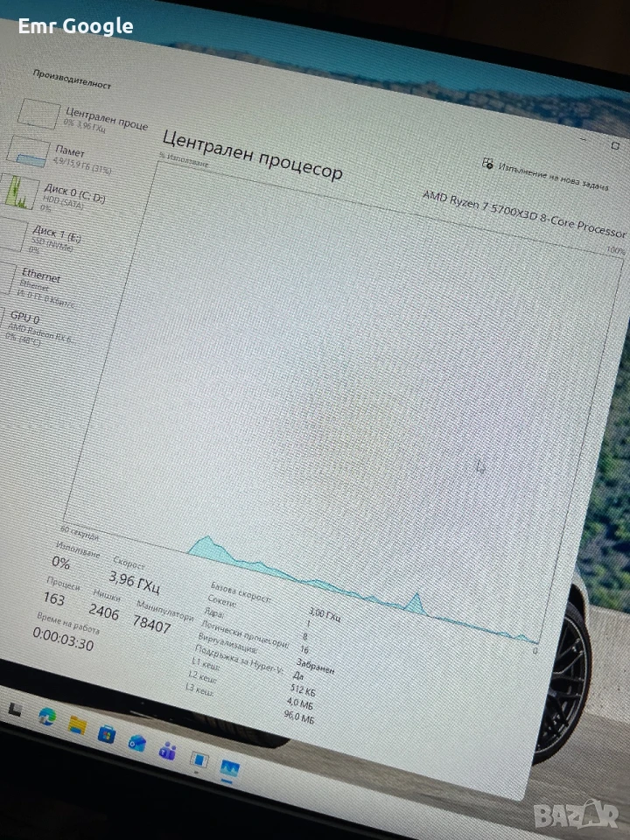Click Изпълнение на нова задача button
Image resolution: width=630 pixels, height=840 pixels.
coord(545,173)
